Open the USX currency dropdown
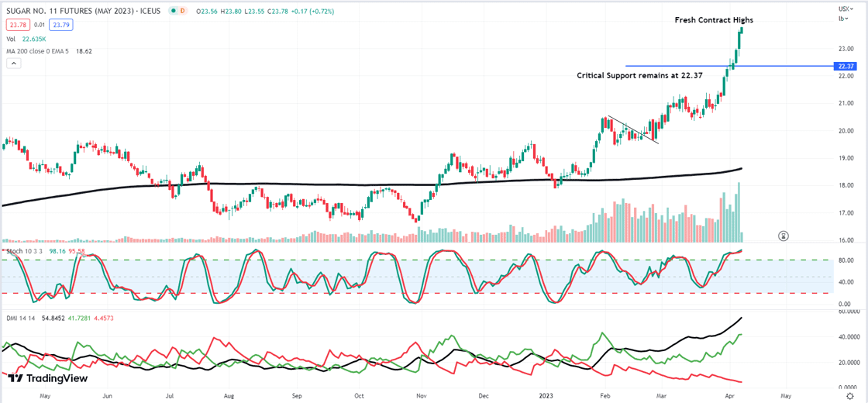The image size is (868, 403). [x=846, y=9]
